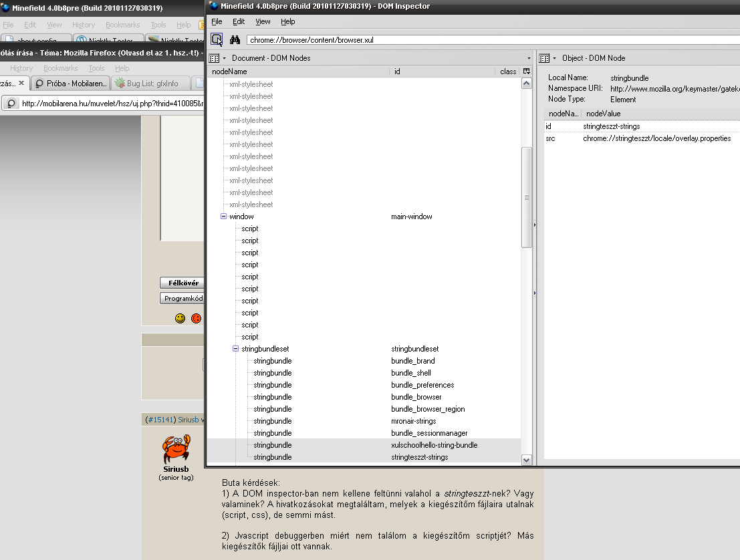Select window node with id main-window

click(x=364, y=217)
